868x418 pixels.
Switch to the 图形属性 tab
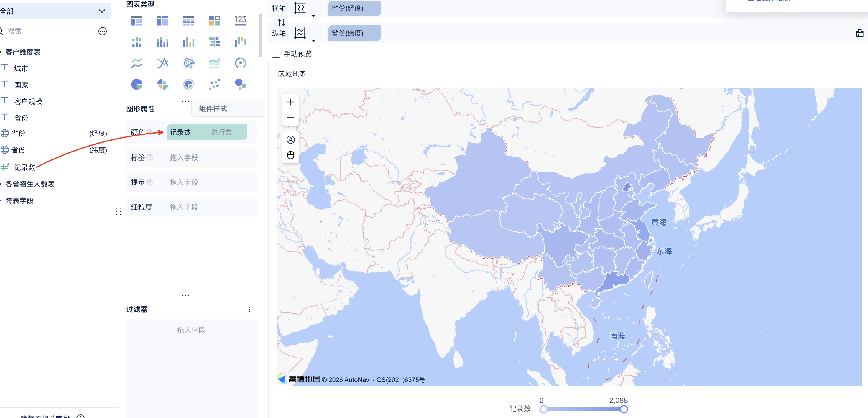[140, 109]
